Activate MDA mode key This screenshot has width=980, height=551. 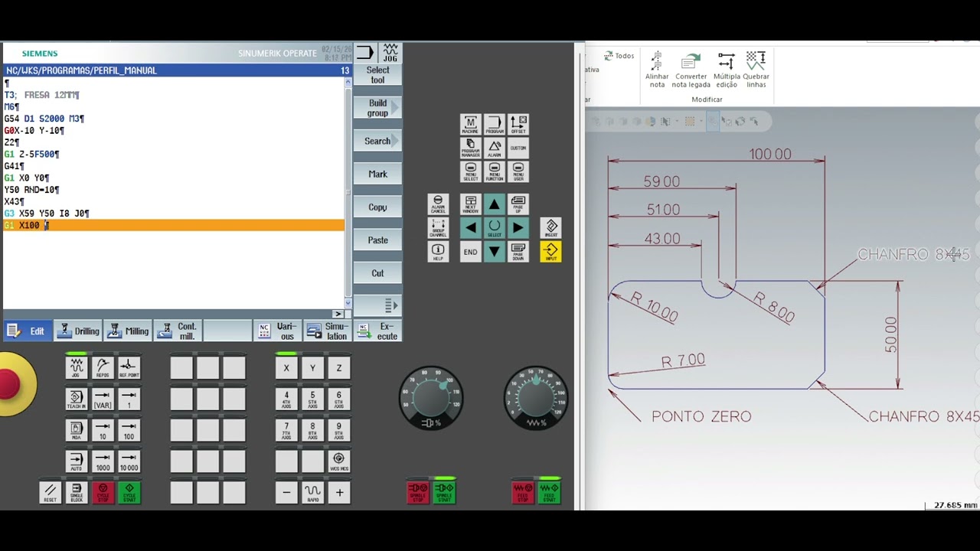[77, 431]
